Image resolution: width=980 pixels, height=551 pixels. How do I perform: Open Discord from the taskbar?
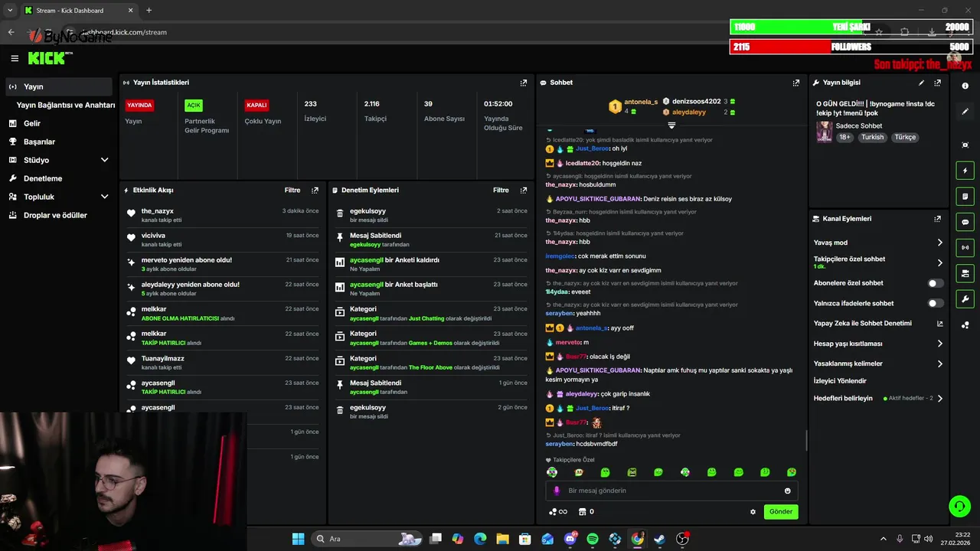[570, 539]
